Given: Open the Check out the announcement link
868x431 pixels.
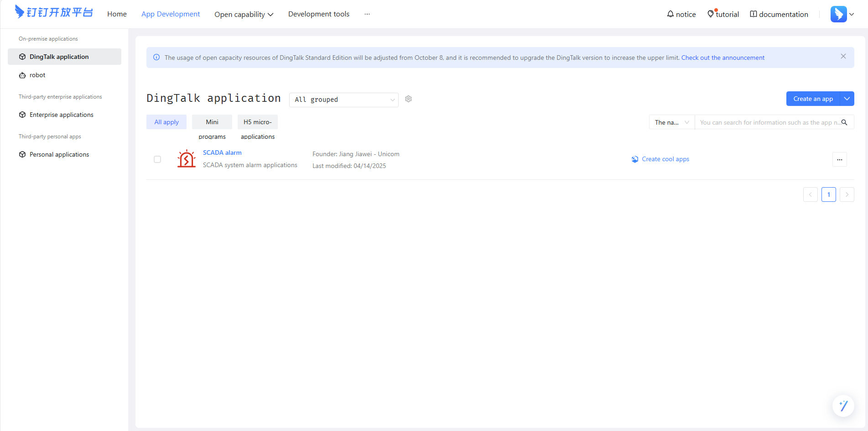Looking at the screenshot, I should [722, 58].
